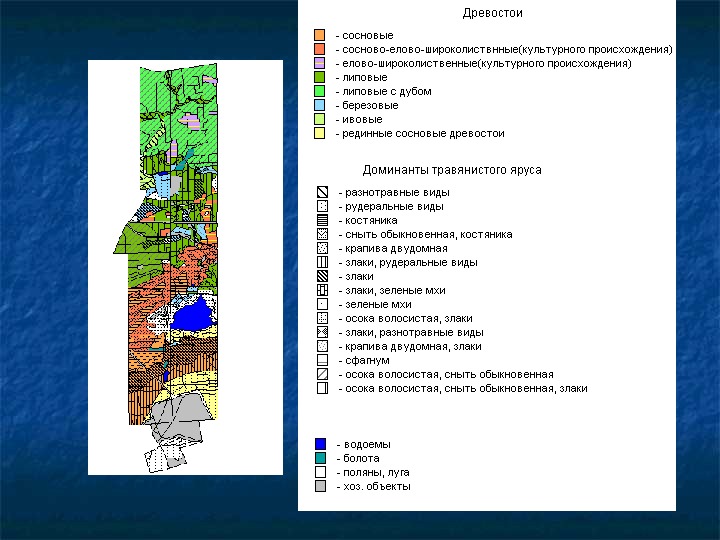
Task: Select the сныть обыкновенная, костяника pattern icon
Action: point(322,234)
